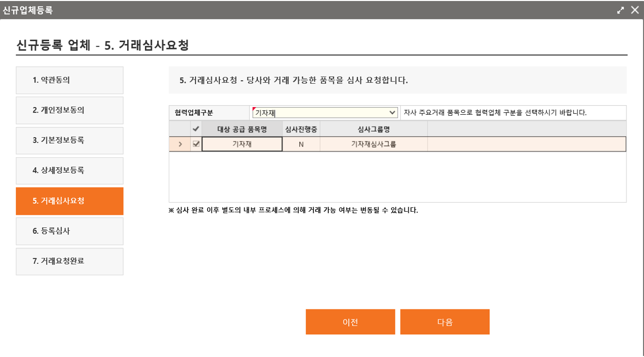Click the checkmark icon in grid header

click(x=196, y=129)
